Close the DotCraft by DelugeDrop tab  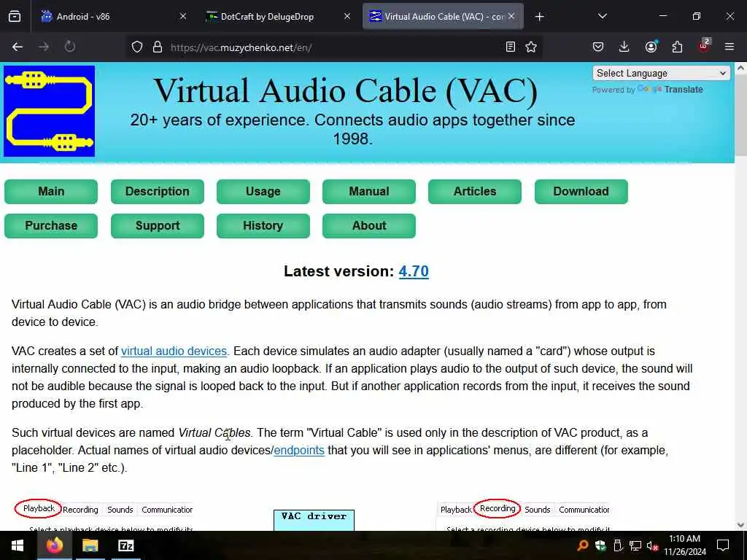pyautogui.click(x=347, y=16)
